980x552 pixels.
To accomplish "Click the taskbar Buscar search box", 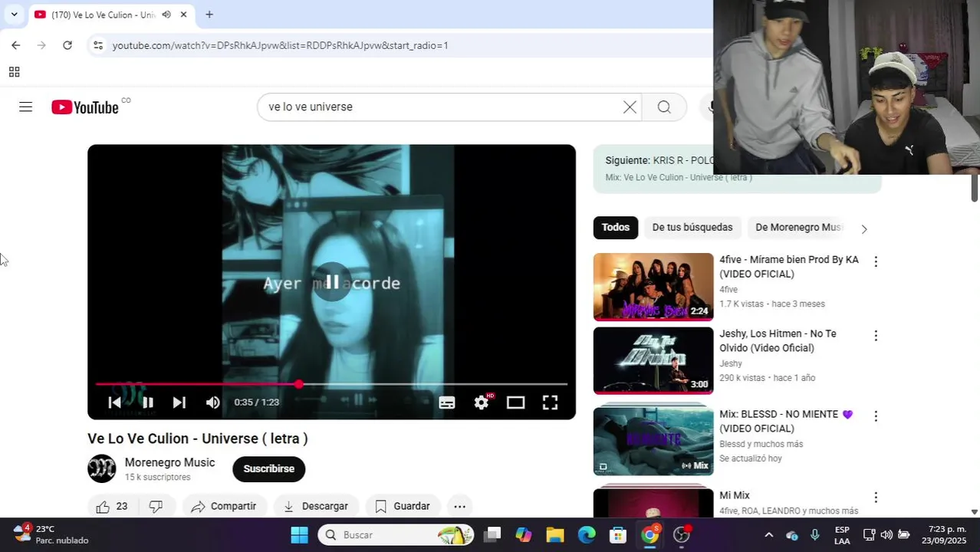I will 396,534.
